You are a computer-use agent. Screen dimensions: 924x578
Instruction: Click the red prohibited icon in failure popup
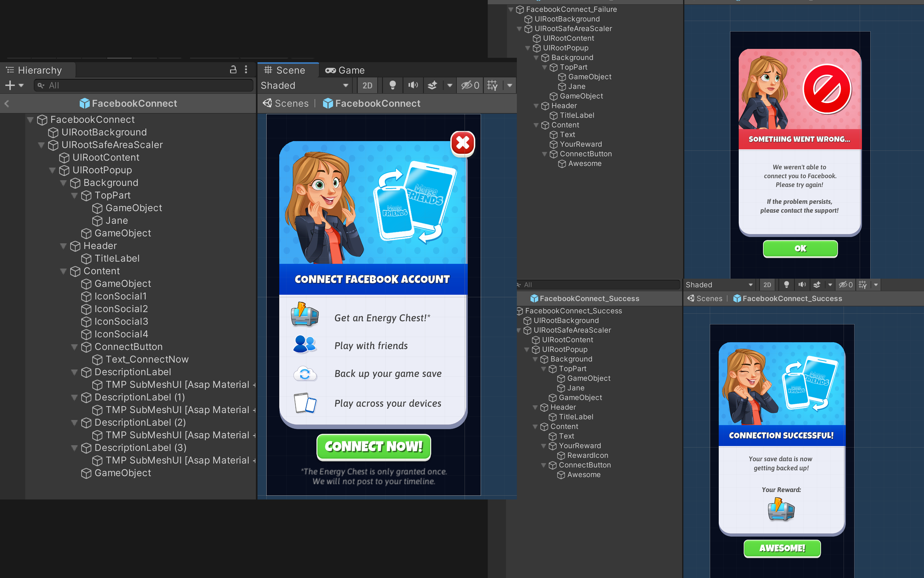tap(827, 89)
